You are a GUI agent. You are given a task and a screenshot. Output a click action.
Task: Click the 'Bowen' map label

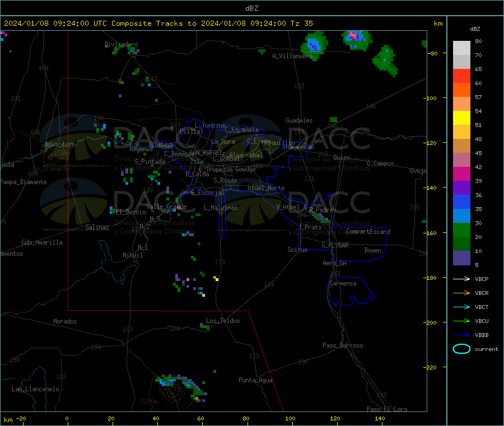372,250
